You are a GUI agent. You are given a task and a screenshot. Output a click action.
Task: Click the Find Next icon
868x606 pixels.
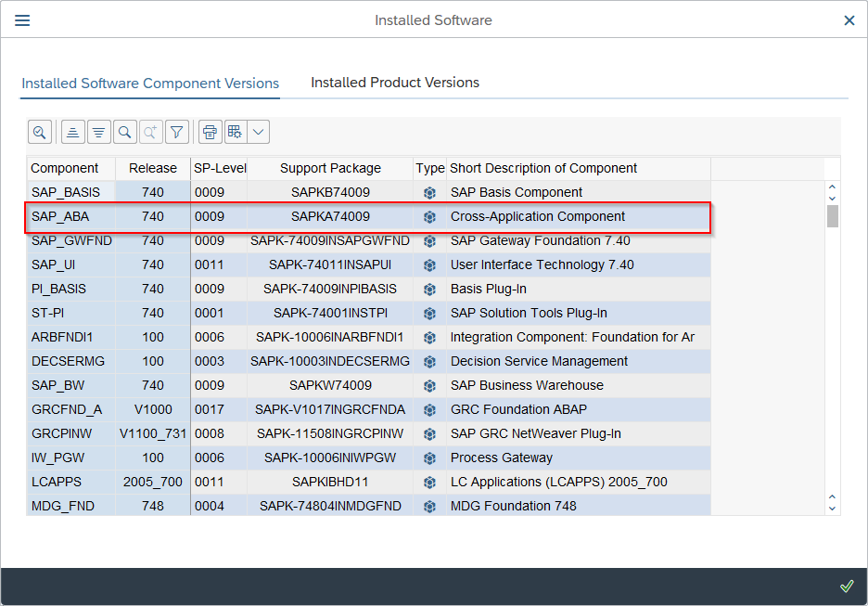150,132
